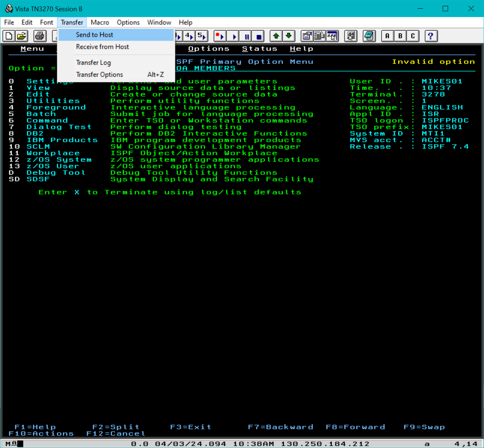Click the ISPF Status action bar item

[259, 49]
